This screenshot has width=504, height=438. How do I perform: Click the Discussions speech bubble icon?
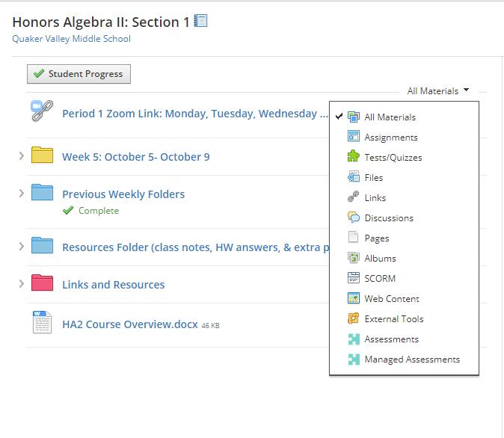(x=354, y=218)
